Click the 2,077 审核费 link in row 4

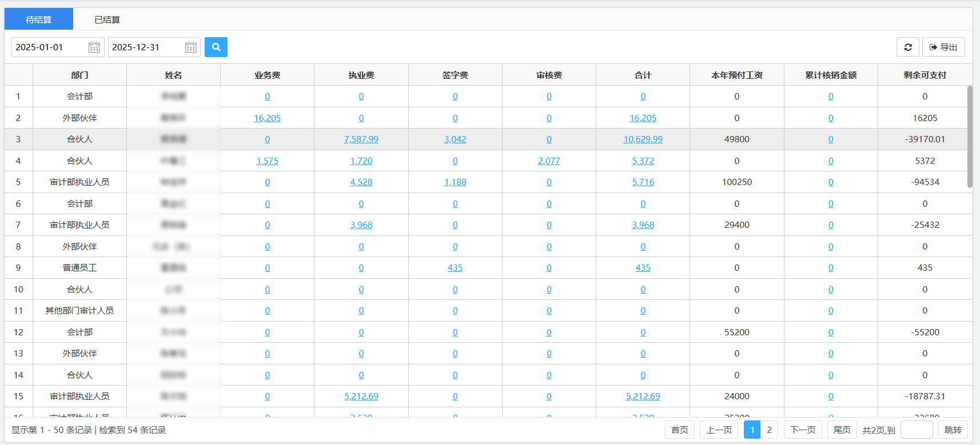(549, 161)
